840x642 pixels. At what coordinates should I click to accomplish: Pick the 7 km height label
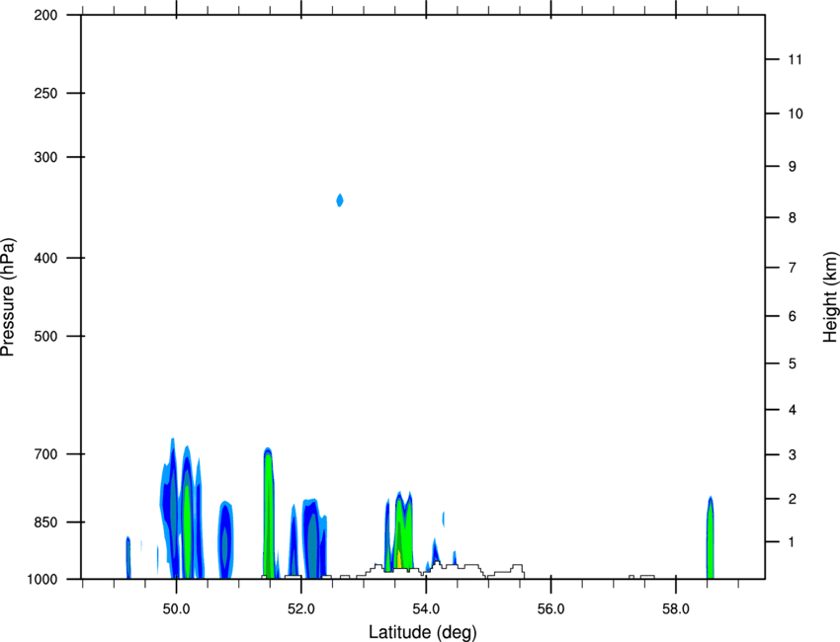point(793,268)
